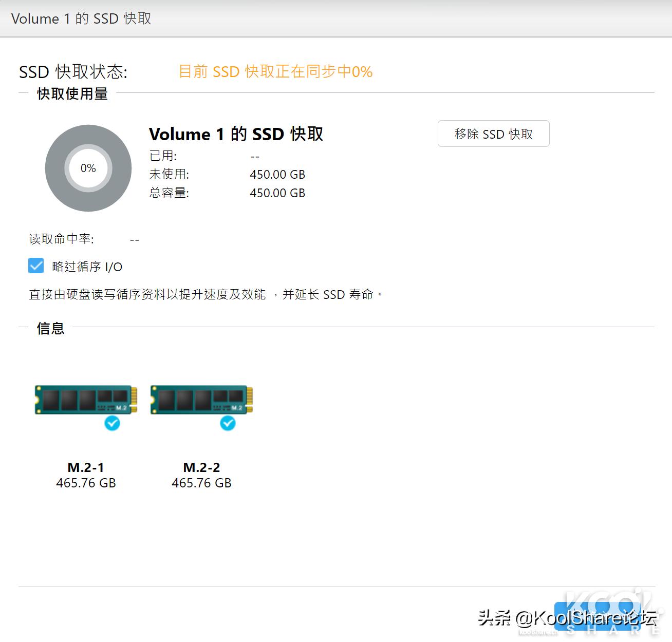Select the M.2-2 SSD drive icon
The width and height of the screenshot is (672, 642).
click(201, 401)
